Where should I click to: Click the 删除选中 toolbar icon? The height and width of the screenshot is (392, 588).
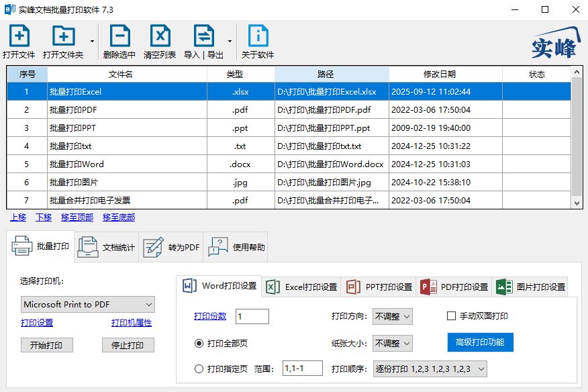pos(119,36)
